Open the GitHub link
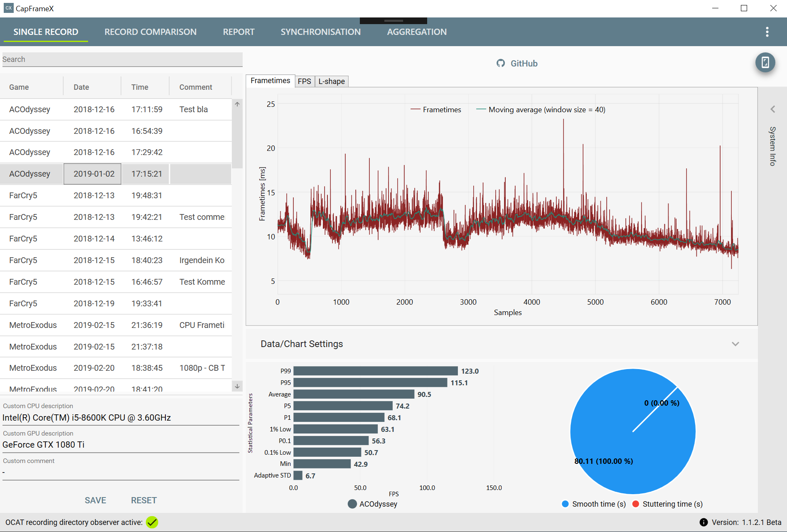The image size is (787, 532). point(524,64)
